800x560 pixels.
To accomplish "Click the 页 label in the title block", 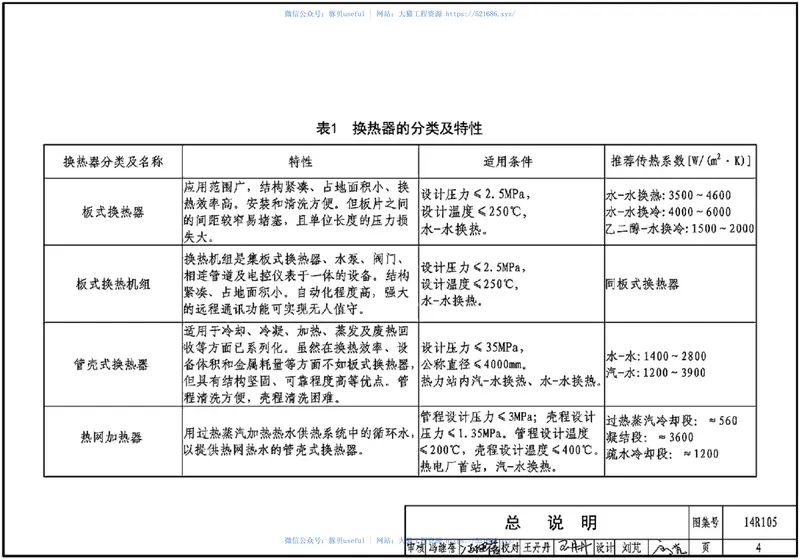I will [705, 548].
